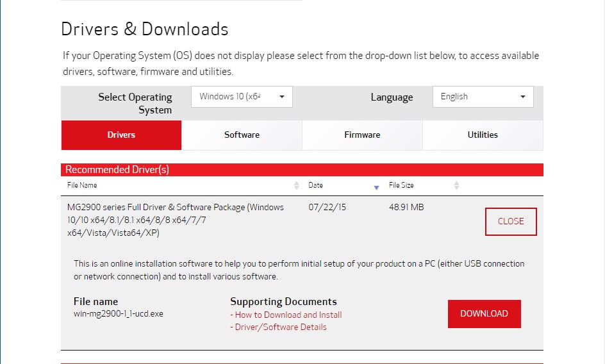Open the How to Download and Install link
605x364 pixels.
(x=288, y=315)
